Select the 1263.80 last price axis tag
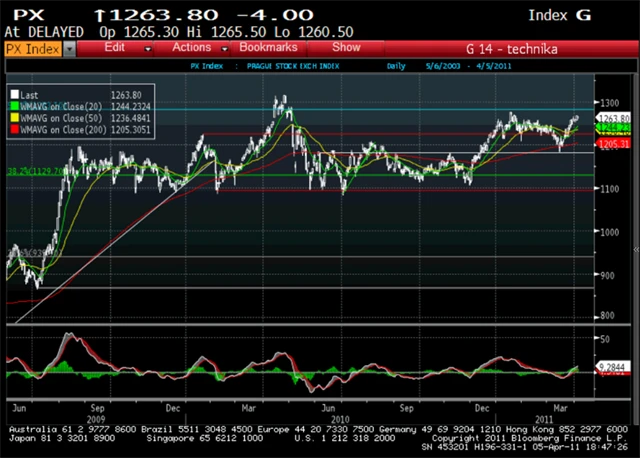Viewport: 640px width, 458px height. [x=613, y=118]
